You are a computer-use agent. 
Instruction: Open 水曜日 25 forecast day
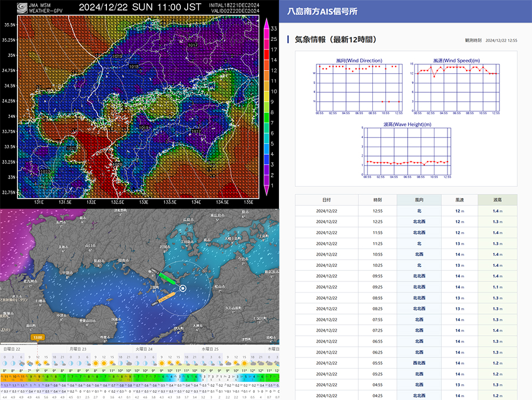210,349
